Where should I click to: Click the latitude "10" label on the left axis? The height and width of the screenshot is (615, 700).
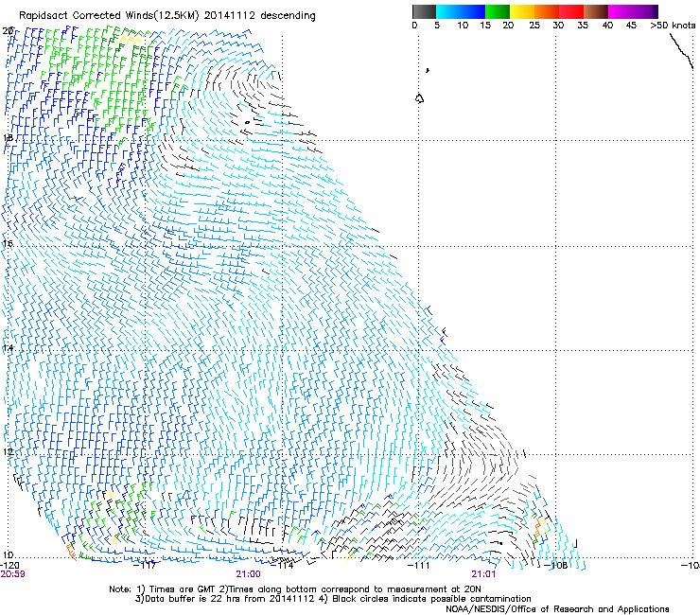click(x=8, y=555)
